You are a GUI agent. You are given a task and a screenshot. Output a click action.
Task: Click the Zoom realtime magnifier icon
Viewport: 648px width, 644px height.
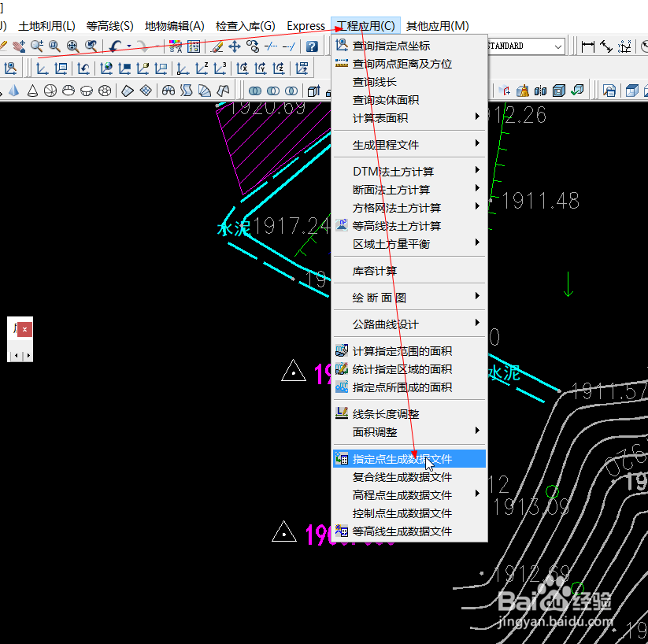pos(36,47)
